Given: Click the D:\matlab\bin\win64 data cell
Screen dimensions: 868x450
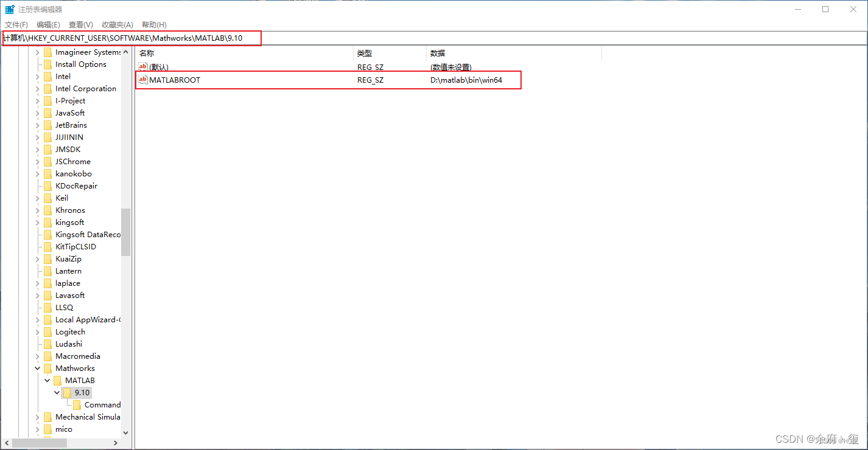Looking at the screenshot, I should [x=466, y=80].
